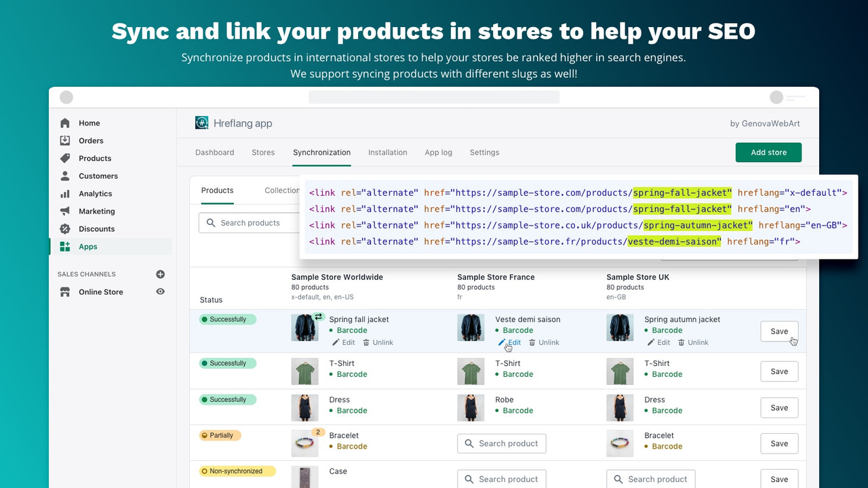Viewport: 868px width, 488px height.
Task: Click the Unlink trash icon for Spring autumn jacket
Action: (x=681, y=342)
